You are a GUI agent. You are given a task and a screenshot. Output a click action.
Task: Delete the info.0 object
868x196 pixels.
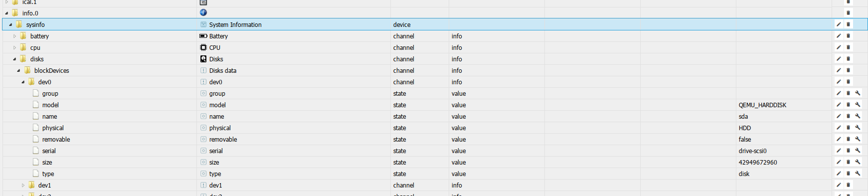tap(848, 13)
